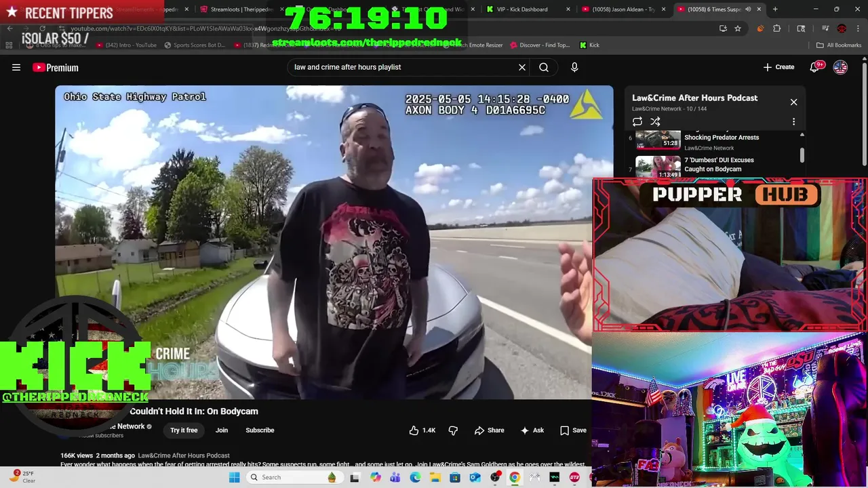Viewport: 868px width, 488px height.
Task: Click the Create button
Action: tap(778, 67)
